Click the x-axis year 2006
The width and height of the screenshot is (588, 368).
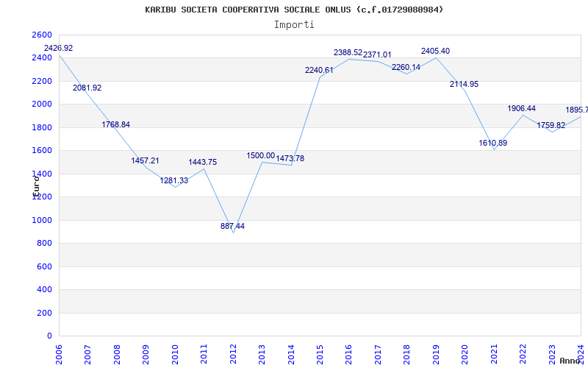pyautogui.click(x=59, y=354)
